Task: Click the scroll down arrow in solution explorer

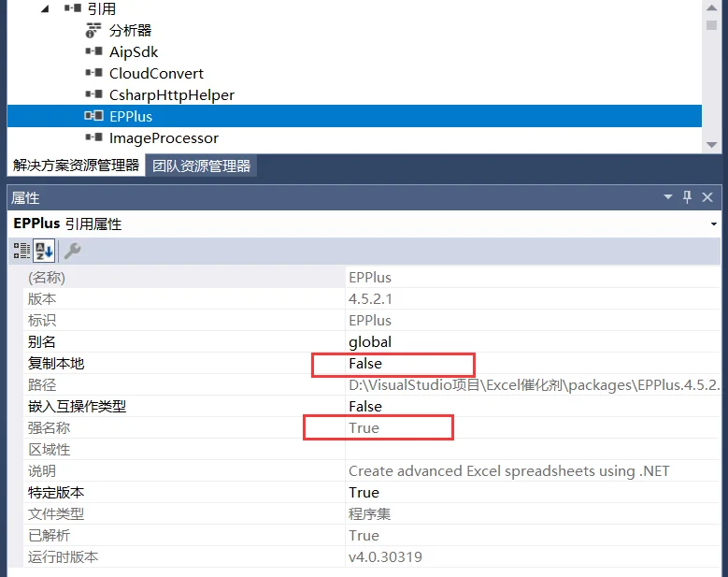Action: [x=711, y=145]
